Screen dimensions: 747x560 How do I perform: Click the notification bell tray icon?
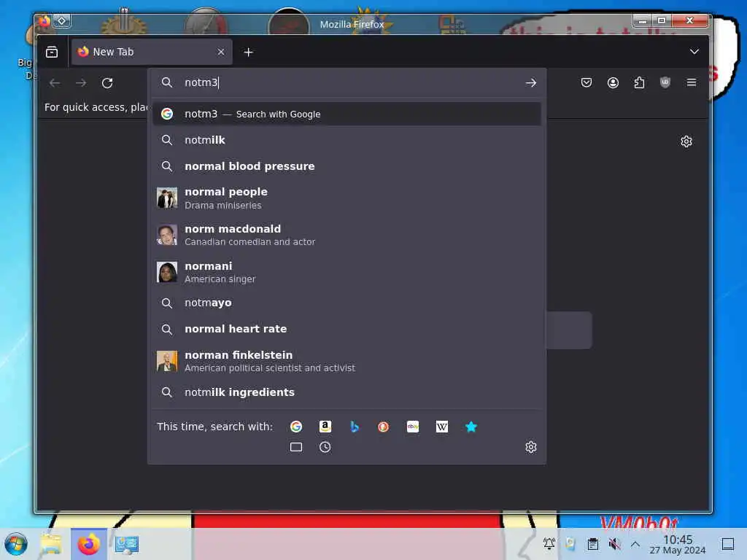pyautogui.click(x=549, y=544)
